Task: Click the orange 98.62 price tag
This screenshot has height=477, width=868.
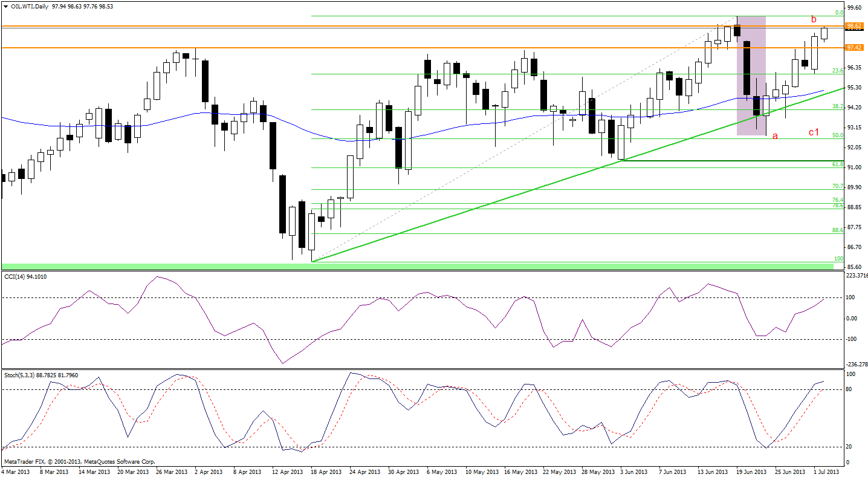Action: (x=853, y=26)
